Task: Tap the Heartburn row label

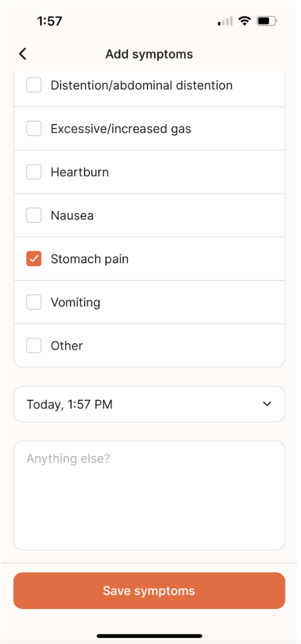Action: point(79,172)
